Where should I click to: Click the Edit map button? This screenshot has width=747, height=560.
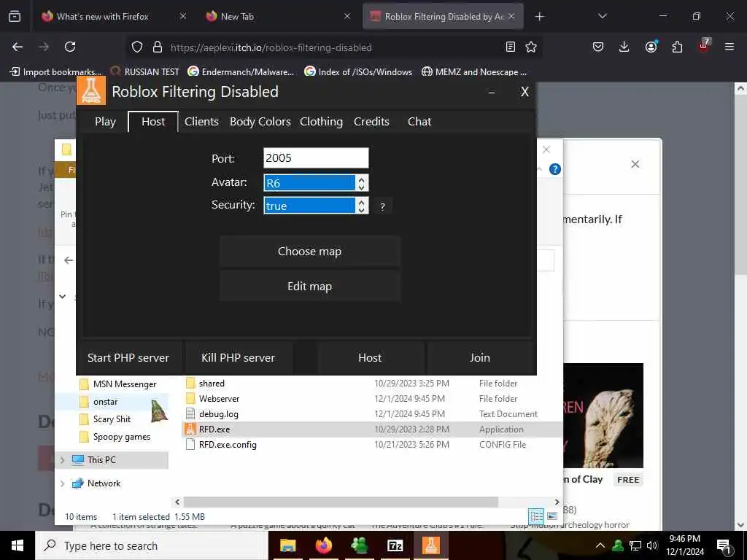point(309,286)
